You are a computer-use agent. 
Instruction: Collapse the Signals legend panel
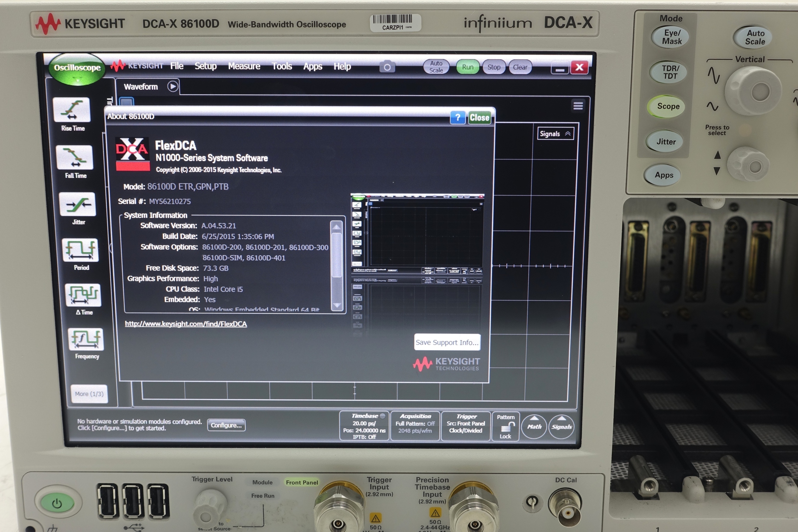556,134
